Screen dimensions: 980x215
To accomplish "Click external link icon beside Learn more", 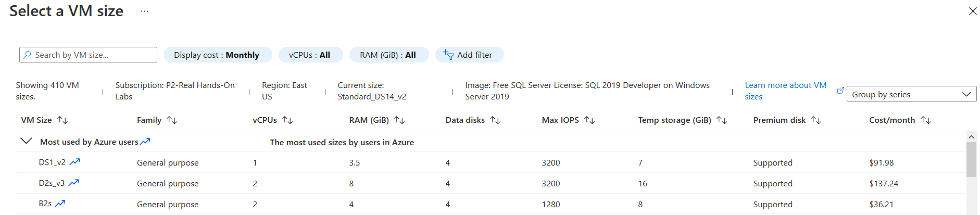I will [x=840, y=91].
